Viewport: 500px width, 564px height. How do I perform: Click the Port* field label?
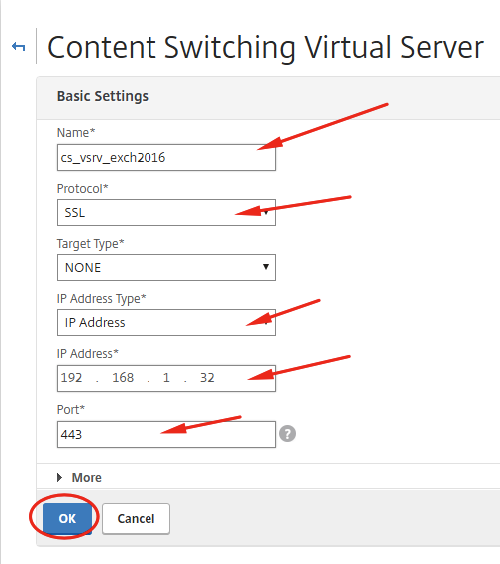pos(71,409)
